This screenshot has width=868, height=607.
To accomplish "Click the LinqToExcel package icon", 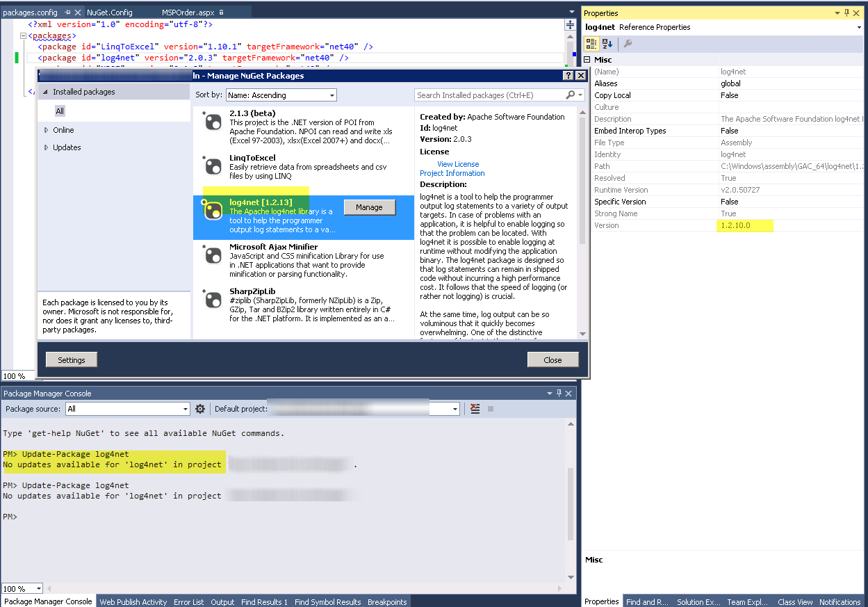I will (x=212, y=165).
